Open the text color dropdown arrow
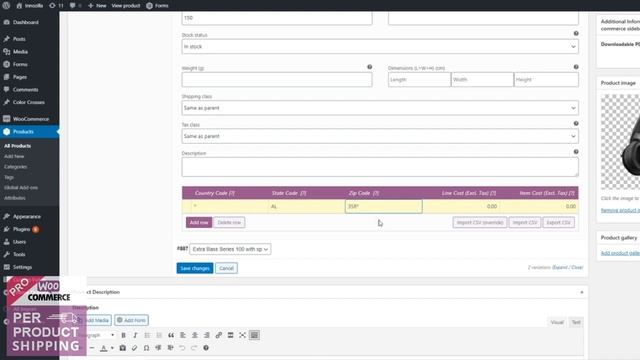640x360 pixels. pyautogui.click(x=112, y=348)
